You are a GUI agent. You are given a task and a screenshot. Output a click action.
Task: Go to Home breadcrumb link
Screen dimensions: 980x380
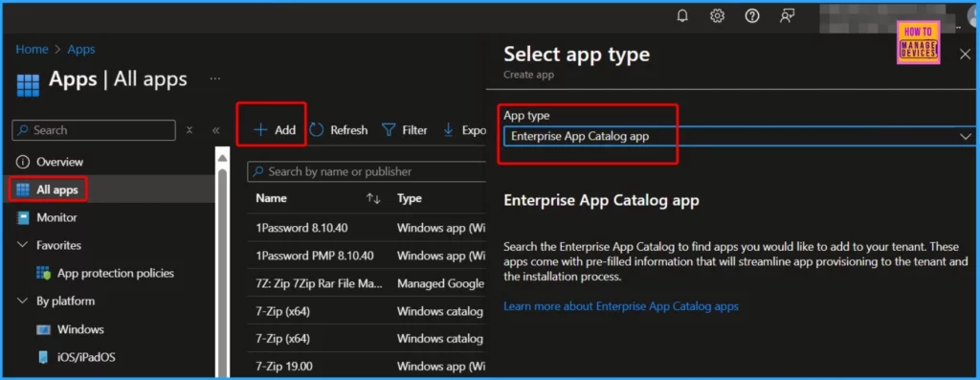coord(32,50)
